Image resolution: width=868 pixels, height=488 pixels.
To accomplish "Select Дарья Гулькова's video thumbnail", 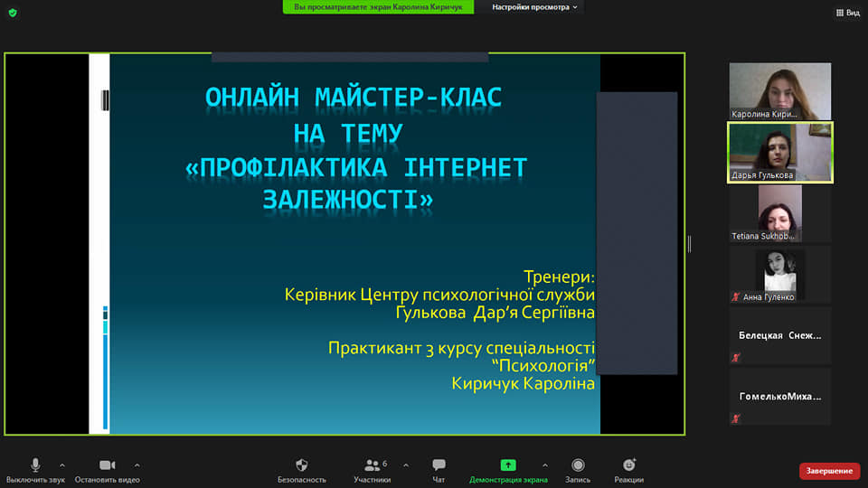I will point(780,152).
